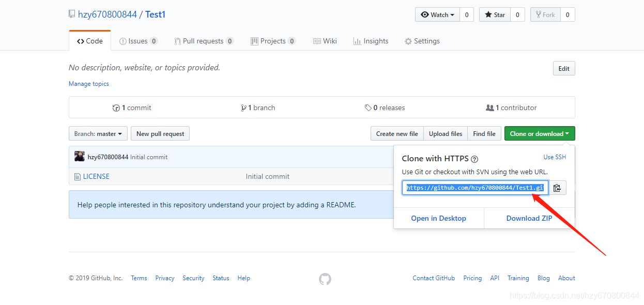Open the Security footer link
This screenshot has height=305, width=644.
click(193, 278)
